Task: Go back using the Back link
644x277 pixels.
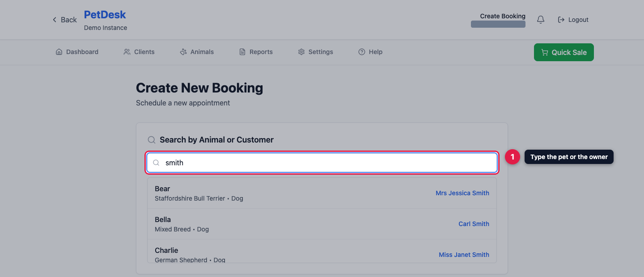Action: [x=64, y=20]
